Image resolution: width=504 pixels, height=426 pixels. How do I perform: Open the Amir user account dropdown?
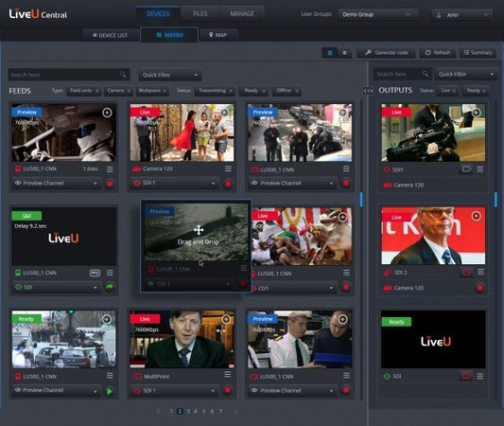coord(461,15)
